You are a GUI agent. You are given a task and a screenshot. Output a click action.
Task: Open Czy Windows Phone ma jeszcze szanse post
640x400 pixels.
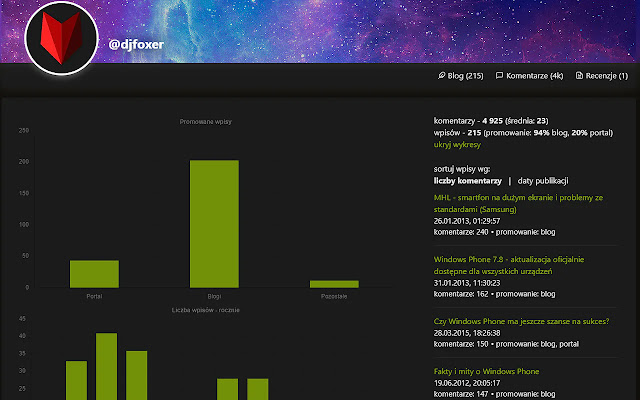[x=521, y=321]
